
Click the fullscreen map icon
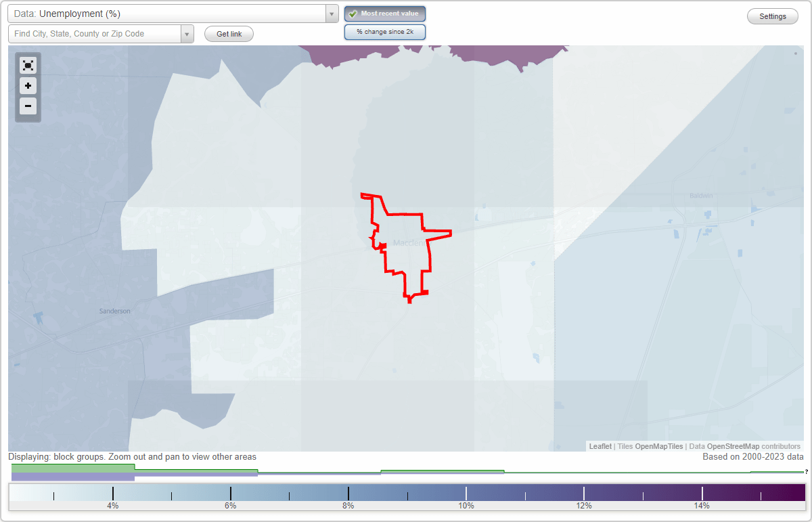[28, 66]
